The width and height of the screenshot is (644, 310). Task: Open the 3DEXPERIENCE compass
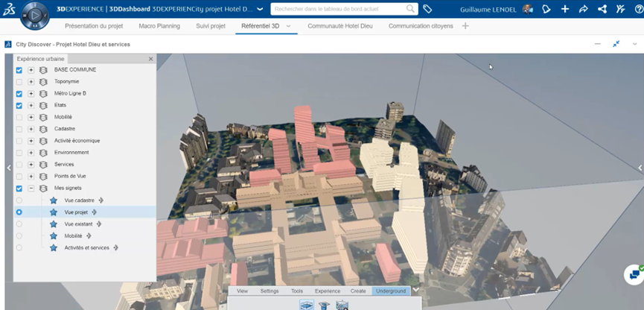pyautogui.click(x=34, y=16)
